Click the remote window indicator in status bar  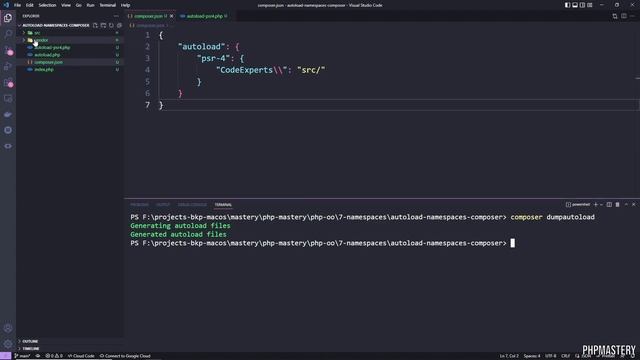(5, 356)
